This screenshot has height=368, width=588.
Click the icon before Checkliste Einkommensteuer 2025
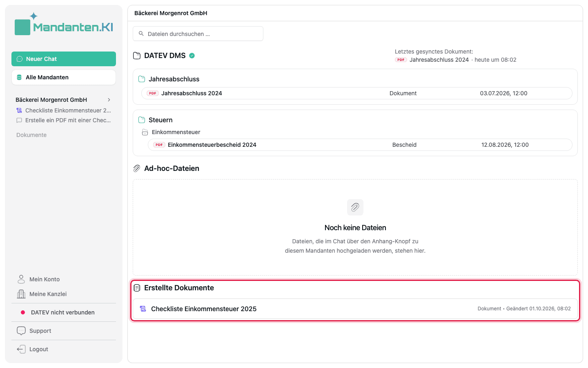[x=143, y=309]
